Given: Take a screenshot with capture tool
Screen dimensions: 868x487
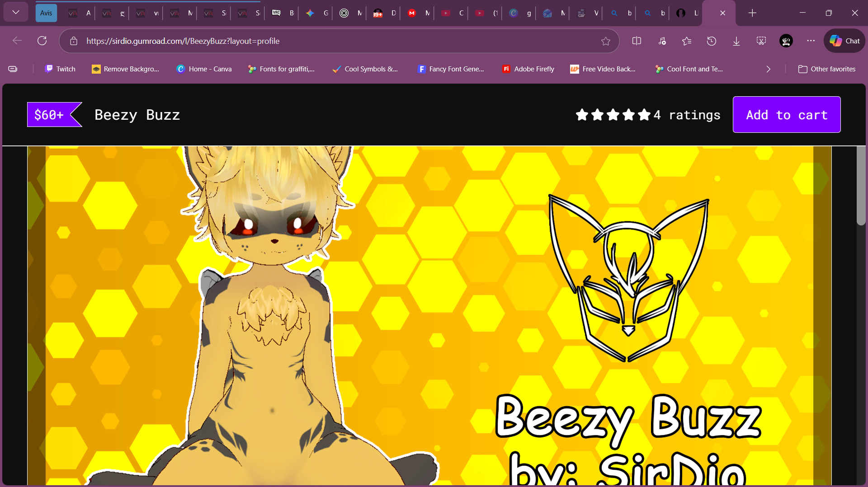Looking at the screenshot, I should coord(761,41).
